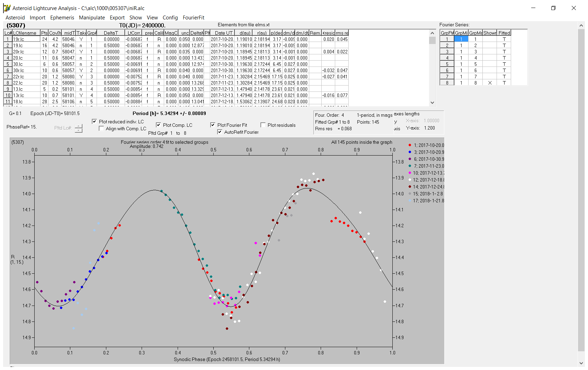Click the teal legend dot for 2017-11-23.0
This screenshot has height=370, width=588.
pos(410,166)
